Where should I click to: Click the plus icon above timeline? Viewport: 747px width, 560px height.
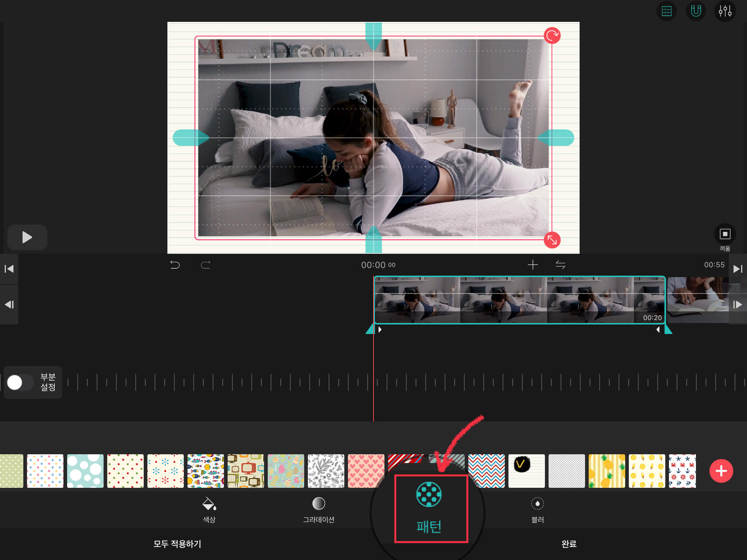pos(533,265)
